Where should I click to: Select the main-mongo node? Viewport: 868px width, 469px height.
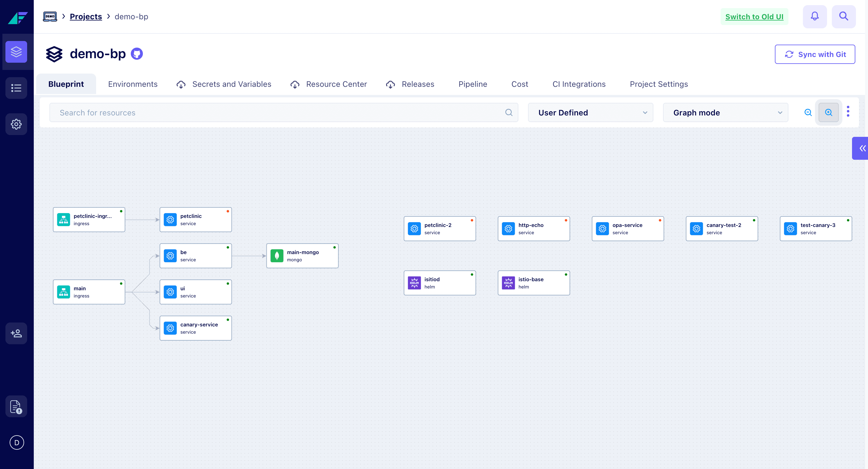click(x=302, y=256)
